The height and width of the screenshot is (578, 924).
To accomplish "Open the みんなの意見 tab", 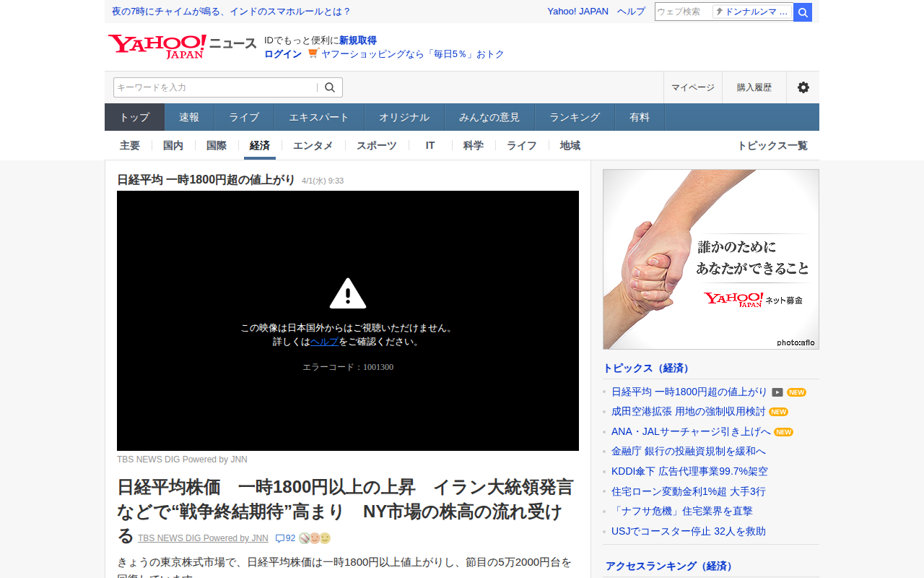I will (489, 117).
